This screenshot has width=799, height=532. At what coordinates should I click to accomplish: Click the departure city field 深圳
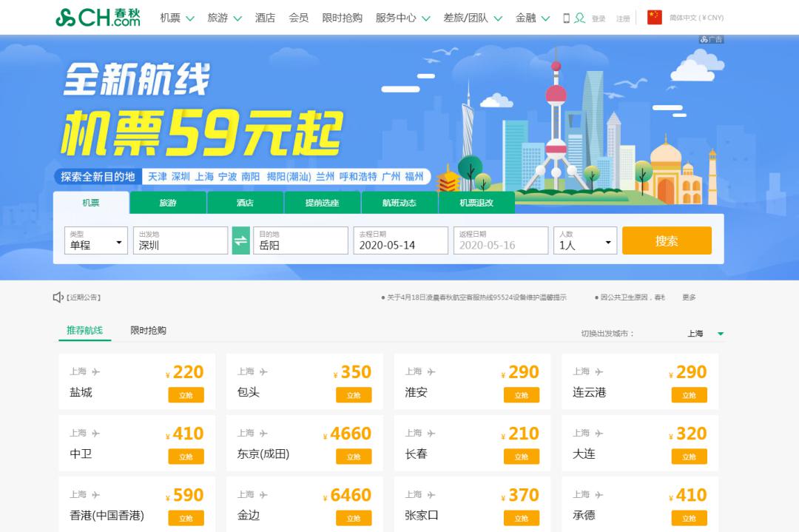coord(181,240)
